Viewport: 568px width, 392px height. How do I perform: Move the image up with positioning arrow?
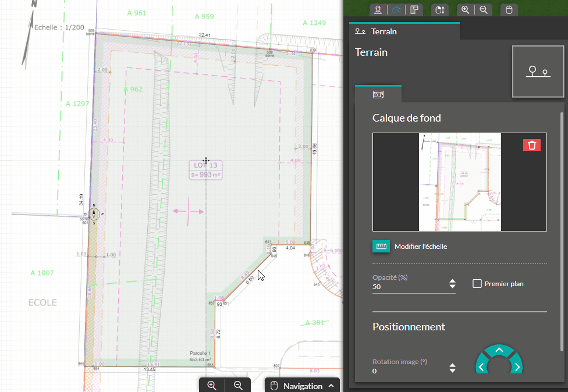499,351
